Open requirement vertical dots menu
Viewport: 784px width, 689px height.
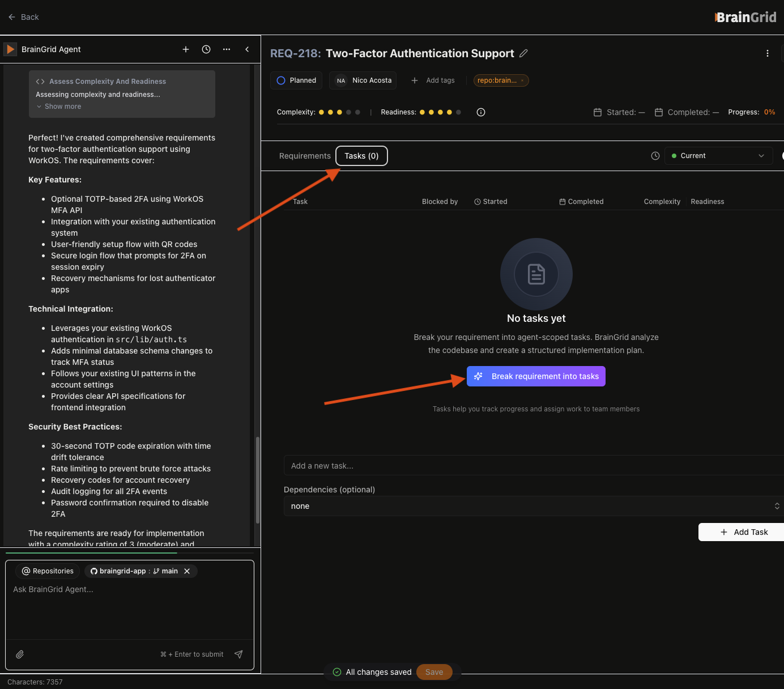[768, 53]
